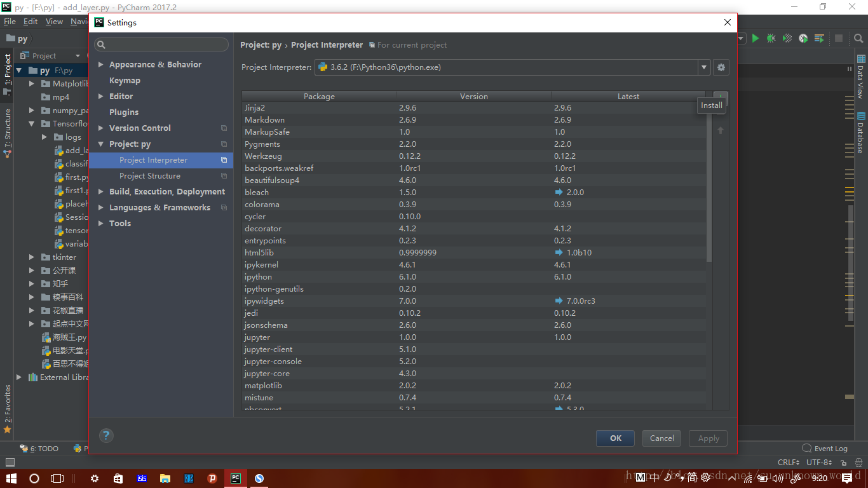
Task: Click the Debug bug icon in toolbar
Action: [x=771, y=39]
